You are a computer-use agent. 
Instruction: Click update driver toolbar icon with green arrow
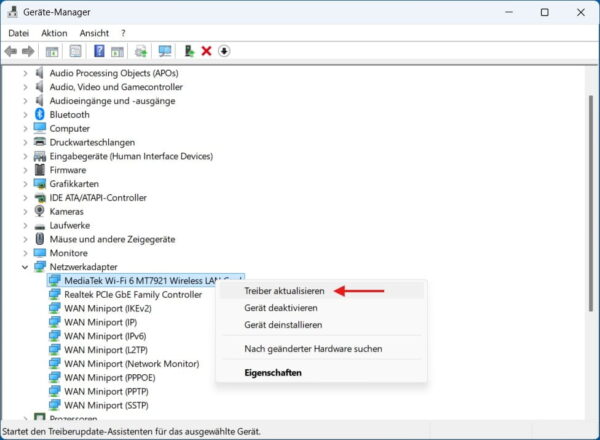[189, 51]
